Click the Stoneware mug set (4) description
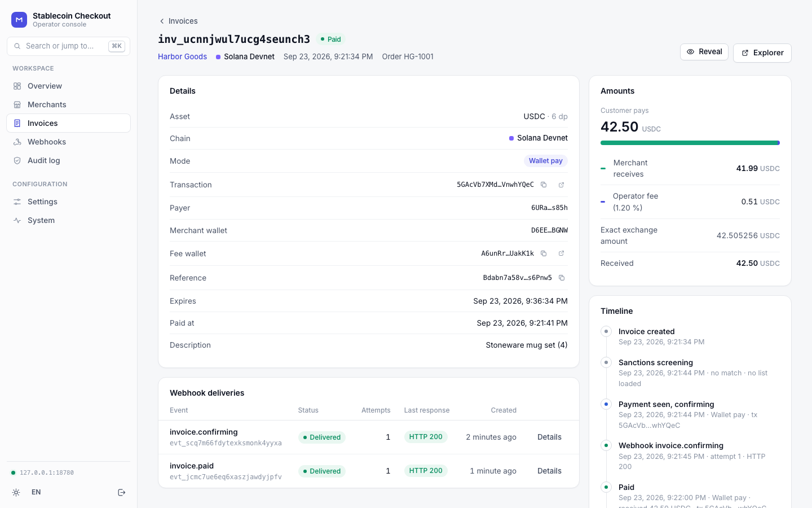Viewport: 812px width, 508px height. (x=527, y=345)
